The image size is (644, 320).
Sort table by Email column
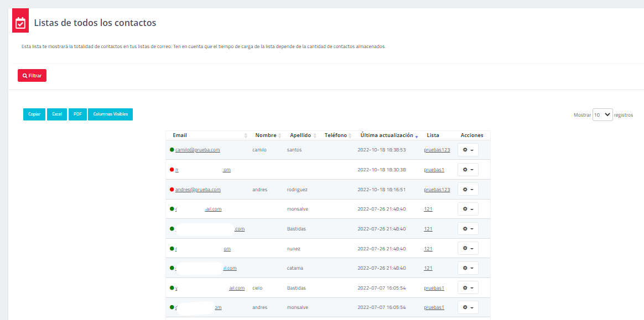pos(180,135)
